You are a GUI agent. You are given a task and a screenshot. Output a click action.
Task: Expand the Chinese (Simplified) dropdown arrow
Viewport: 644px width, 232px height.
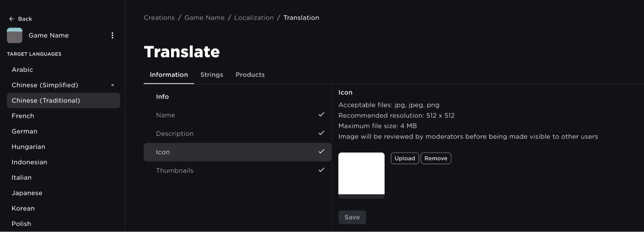tap(113, 85)
